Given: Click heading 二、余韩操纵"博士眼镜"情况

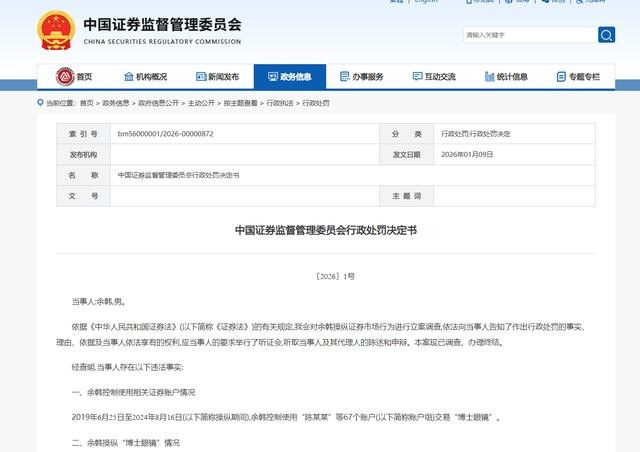Looking at the screenshot, I should [126, 443].
